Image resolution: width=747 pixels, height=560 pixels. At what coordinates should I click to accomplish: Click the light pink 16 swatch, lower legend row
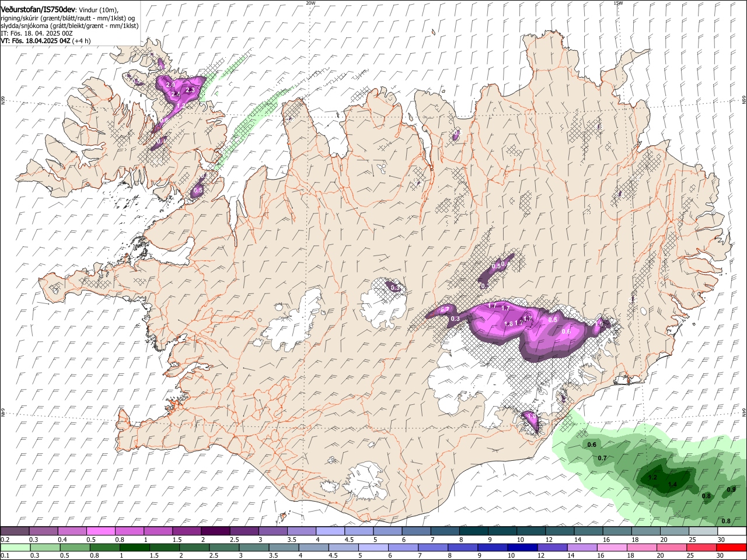612,547
